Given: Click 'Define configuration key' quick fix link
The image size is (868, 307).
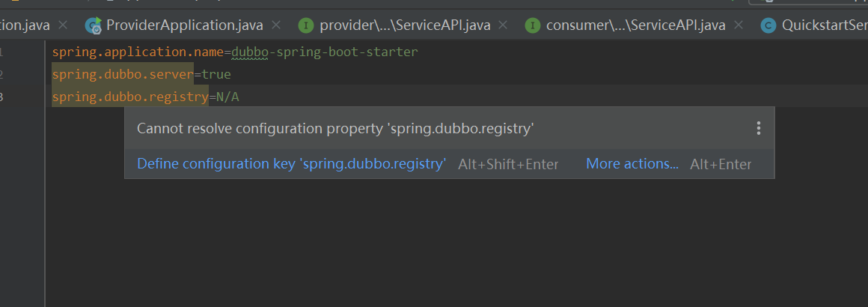Looking at the screenshot, I should pos(292,164).
